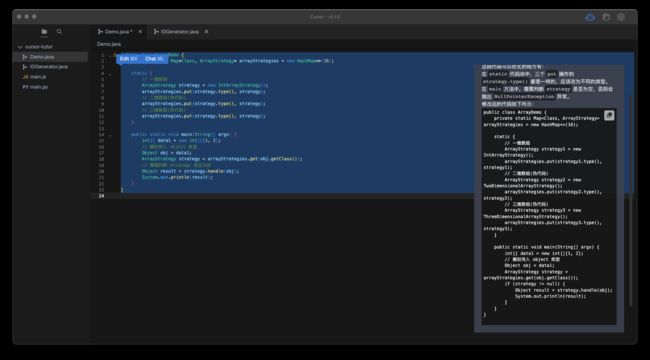This screenshot has width=650, height=360.
Task: Open IDGenerator.java in the file tree
Action: (x=50, y=67)
